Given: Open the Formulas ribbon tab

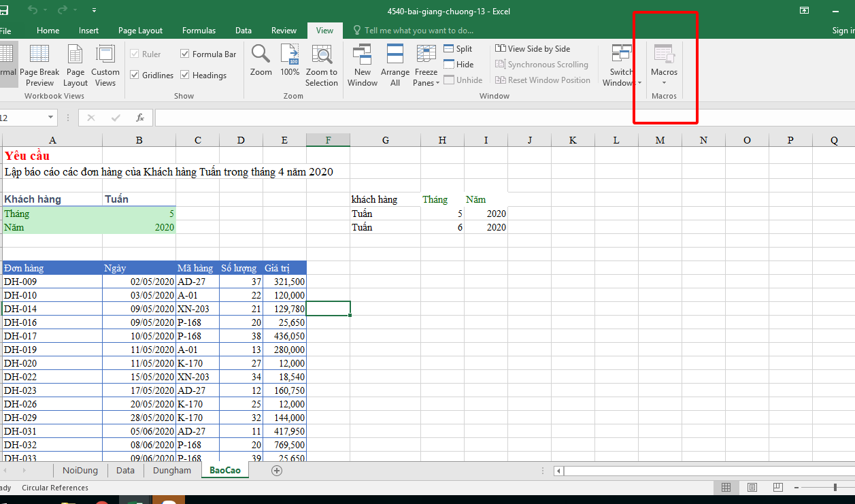Looking at the screenshot, I should click(x=199, y=31).
